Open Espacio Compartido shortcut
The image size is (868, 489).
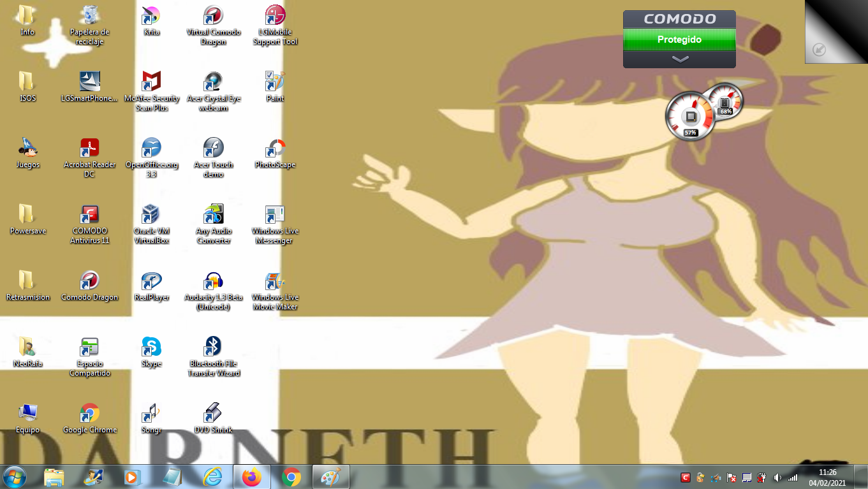point(89,356)
